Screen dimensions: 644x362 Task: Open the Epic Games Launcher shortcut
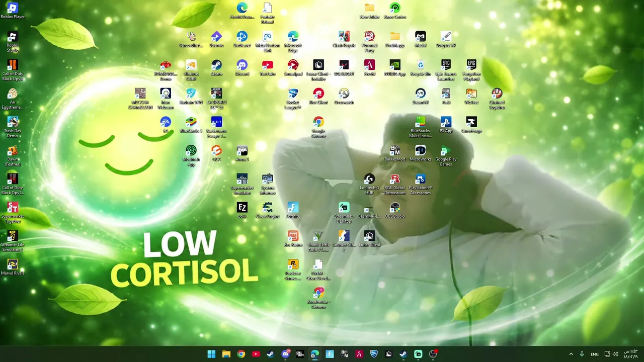pyautogui.click(x=446, y=70)
